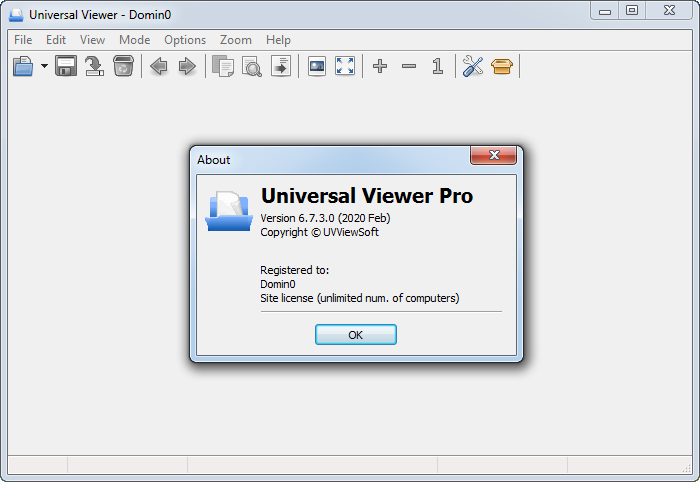This screenshot has height=482, width=700.
Task: Click the Copy pages toolbar icon
Action: (x=223, y=66)
